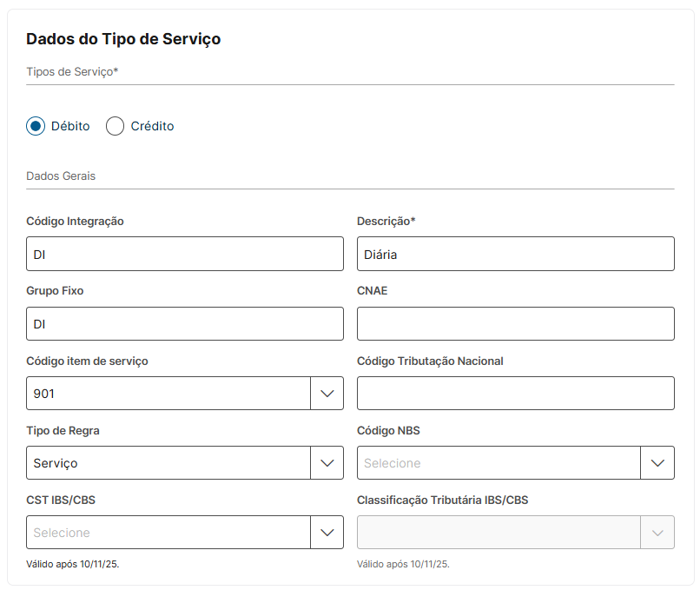
Task: Click the Código Integração input field
Action: pyautogui.click(x=185, y=254)
